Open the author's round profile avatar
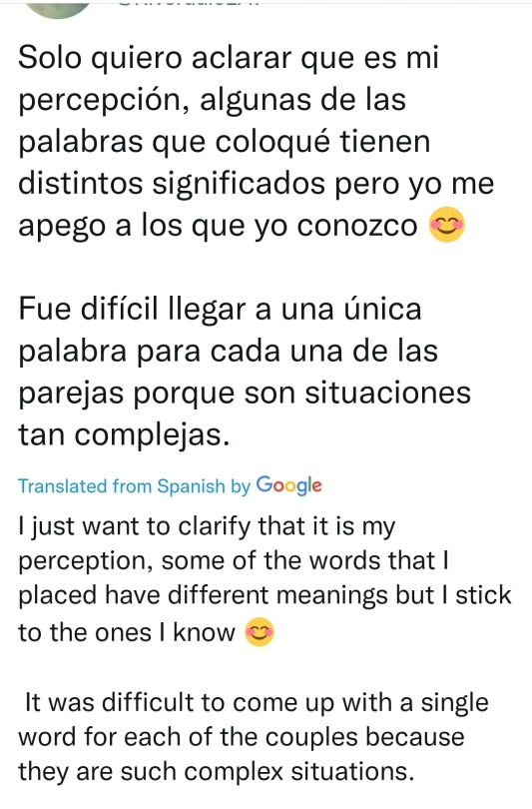Screen dimensions: 532x809 [58, 8]
